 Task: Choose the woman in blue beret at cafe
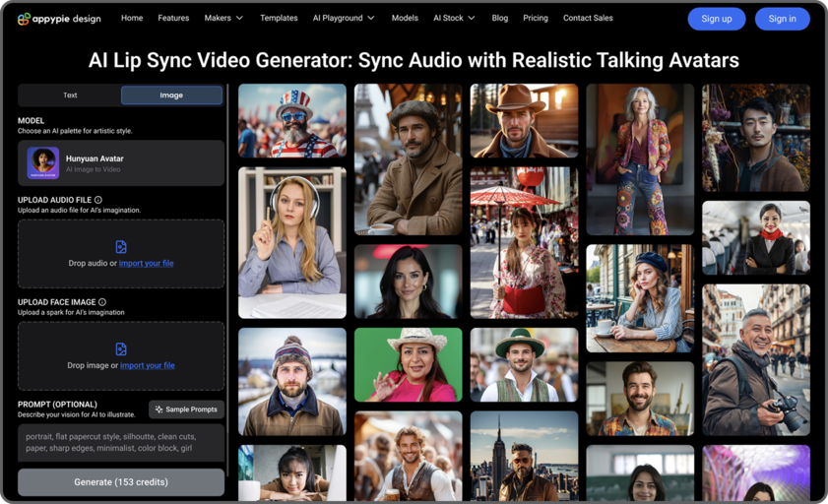click(640, 298)
